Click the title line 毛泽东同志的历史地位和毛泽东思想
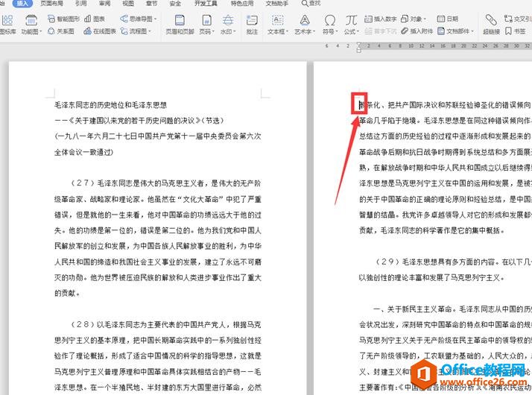The image size is (532, 395). pos(110,105)
